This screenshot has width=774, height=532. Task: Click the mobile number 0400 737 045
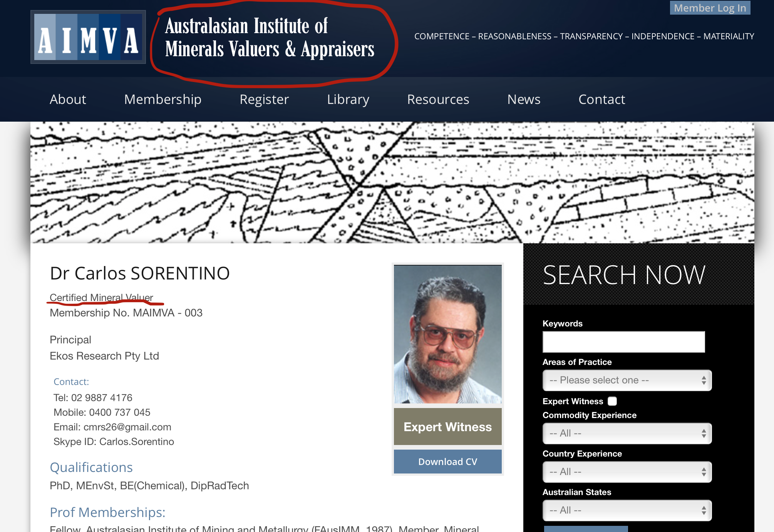pos(120,412)
